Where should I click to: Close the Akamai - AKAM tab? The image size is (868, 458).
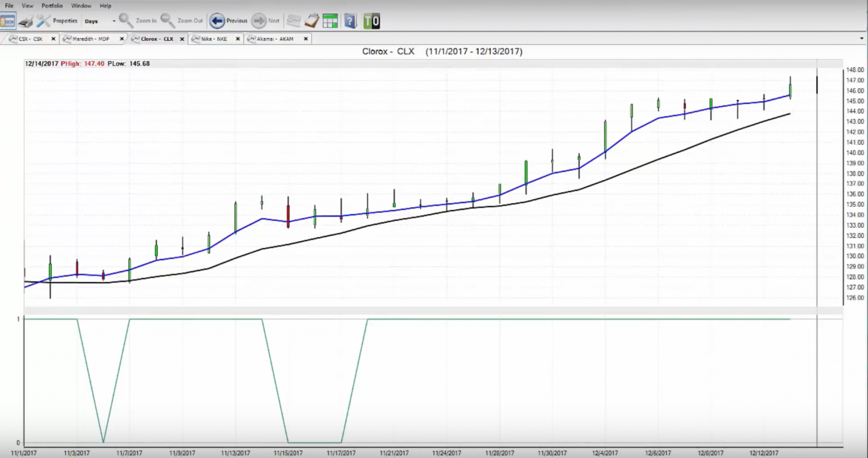pos(306,39)
